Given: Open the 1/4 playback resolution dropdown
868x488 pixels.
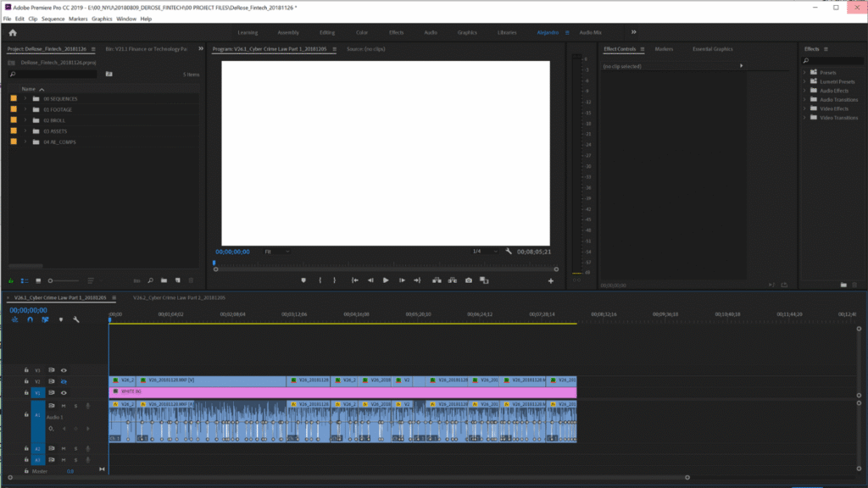Looking at the screenshot, I should point(484,251).
